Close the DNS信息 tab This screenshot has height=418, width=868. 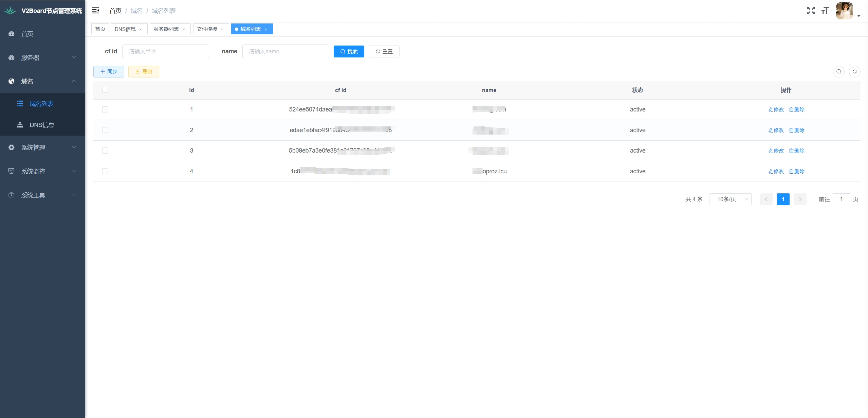tap(141, 29)
